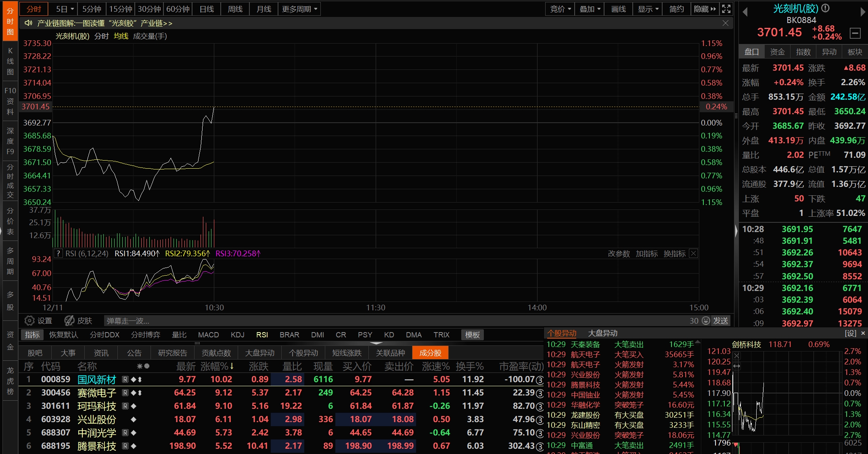Click the 发送 send button
868x454 pixels.
point(721,321)
